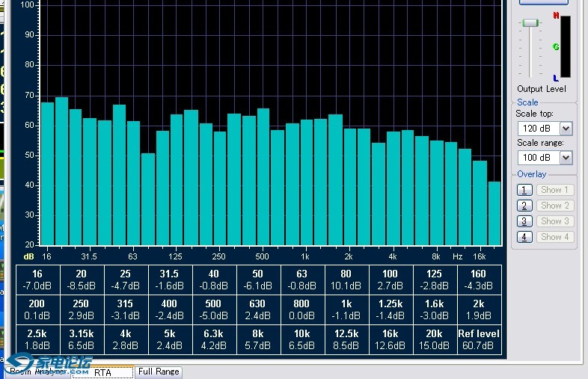Screen dimensions: 588x379
Task: Click the Output Level slider handle
Action: coord(530,23)
